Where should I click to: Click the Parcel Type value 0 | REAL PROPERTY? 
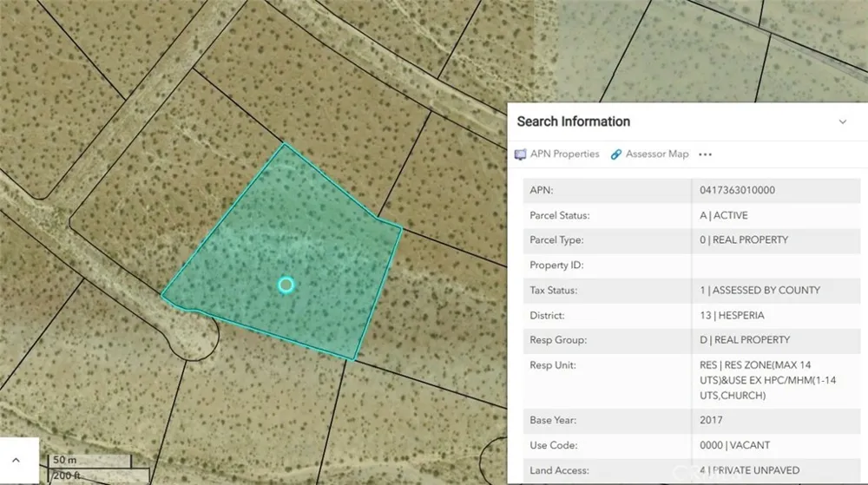(744, 240)
